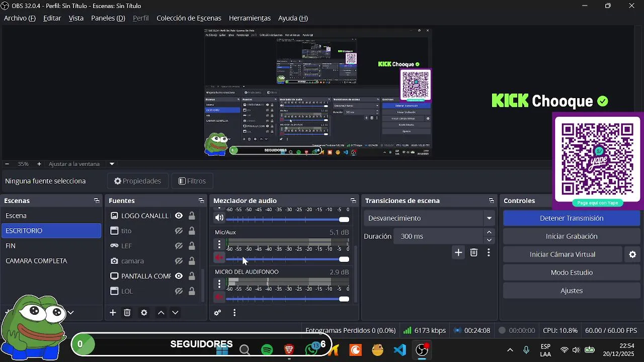The width and height of the screenshot is (644, 362).
Task: Show the LEF source
Action: (179, 246)
